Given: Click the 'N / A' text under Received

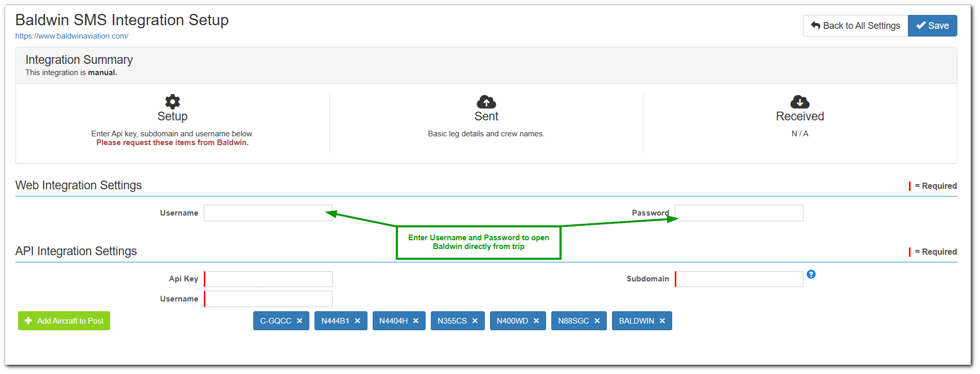Looking at the screenshot, I should tap(800, 134).
